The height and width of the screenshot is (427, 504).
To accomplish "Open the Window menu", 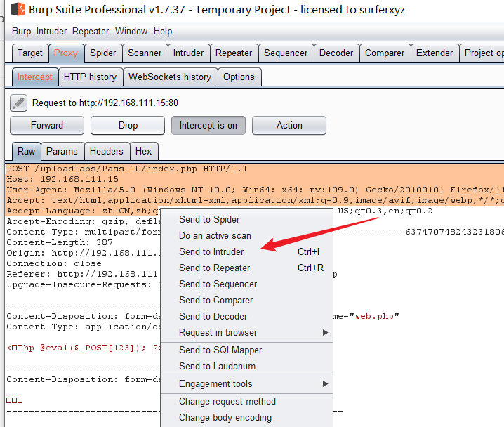I will click(x=131, y=32).
